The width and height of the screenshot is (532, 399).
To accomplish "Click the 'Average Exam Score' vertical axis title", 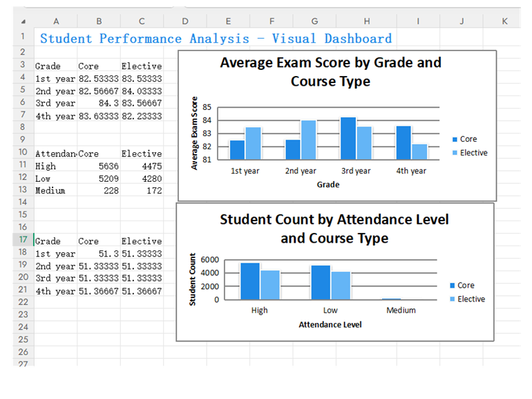I will coord(194,133).
